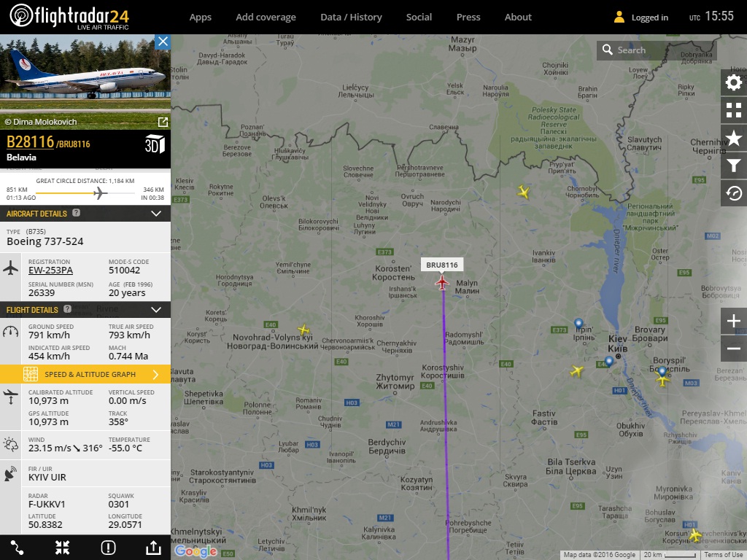Open the settings gear on the map
The image size is (747, 560).
coord(734,83)
